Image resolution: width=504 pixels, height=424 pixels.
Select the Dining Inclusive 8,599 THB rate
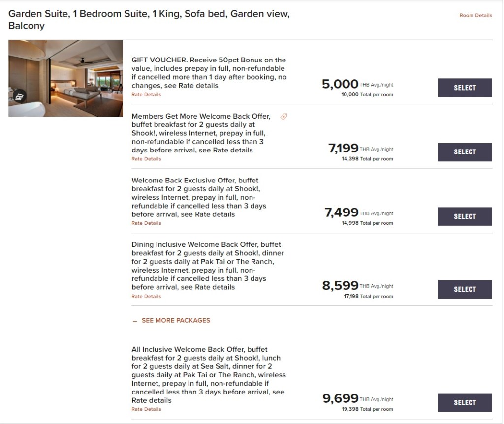pyautogui.click(x=465, y=289)
